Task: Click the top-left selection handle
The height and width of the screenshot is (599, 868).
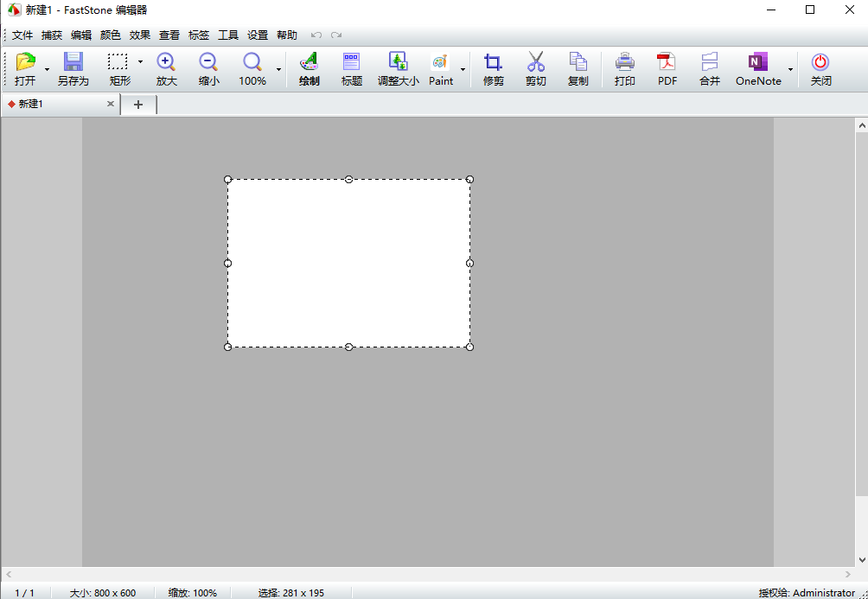Action: pos(227,180)
